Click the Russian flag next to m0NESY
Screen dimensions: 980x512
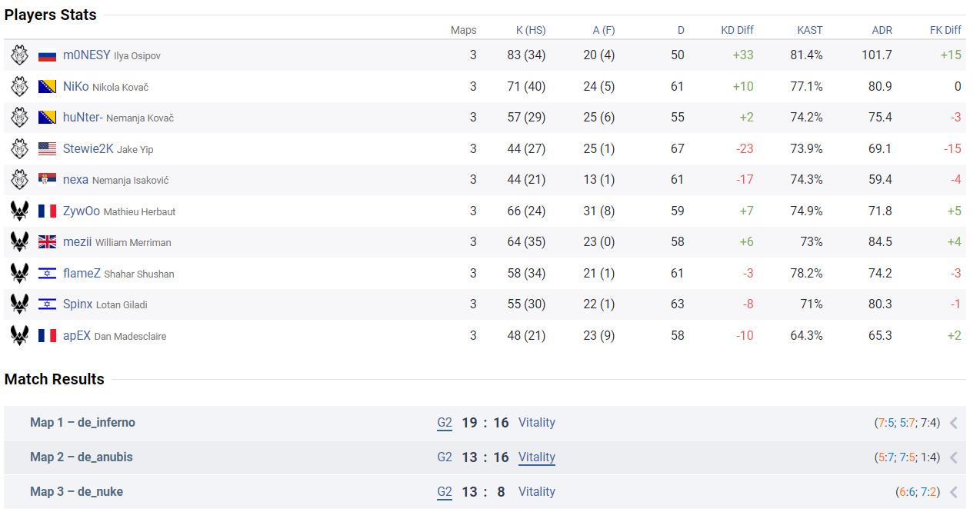(48, 55)
